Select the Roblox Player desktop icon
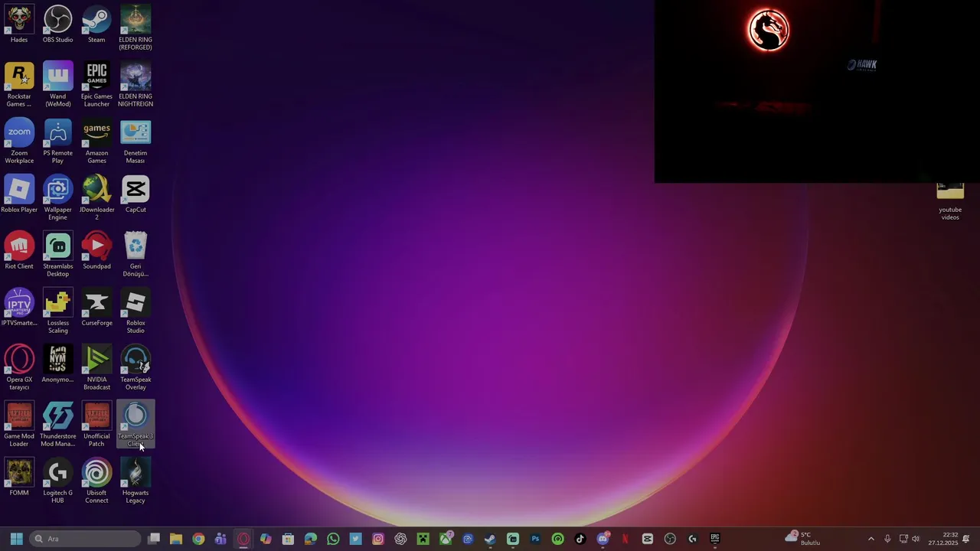Image resolution: width=980 pixels, height=551 pixels. (19, 194)
